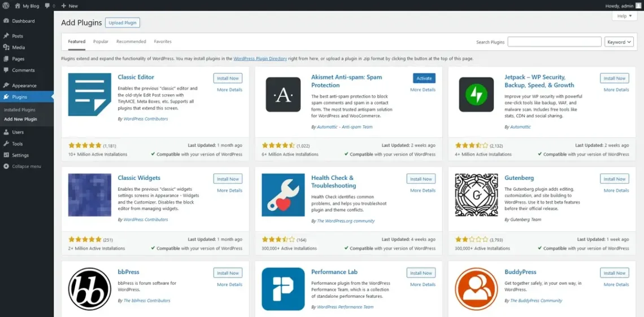The image size is (644, 317).
Task: Click the Gutenberg plugin icon
Action: (x=476, y=195)
